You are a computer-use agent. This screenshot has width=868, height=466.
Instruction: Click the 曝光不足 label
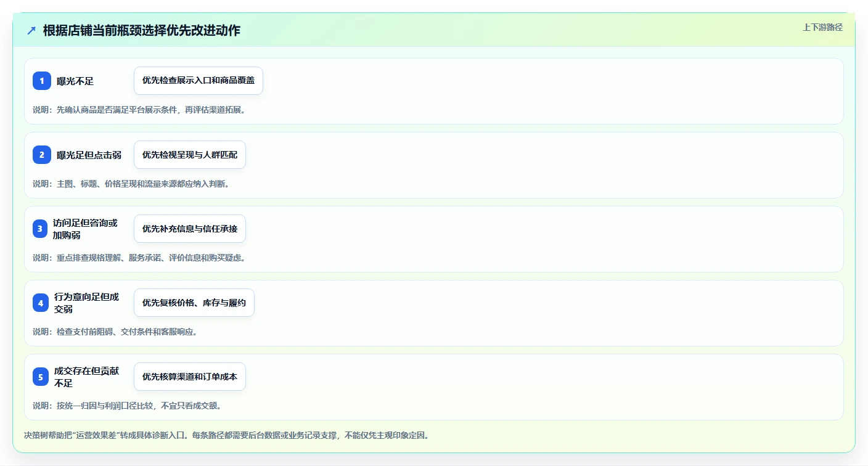tap(75, 81)
